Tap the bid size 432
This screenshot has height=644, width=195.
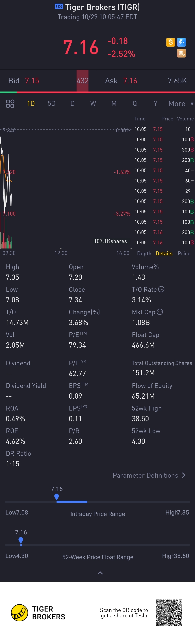coord(82,81)
